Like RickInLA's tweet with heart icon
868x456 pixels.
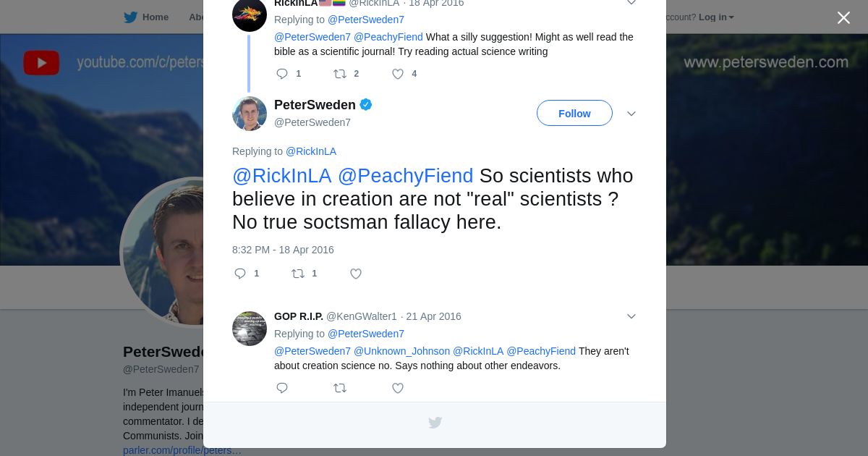pyautogui.click(x=398, y=74)
